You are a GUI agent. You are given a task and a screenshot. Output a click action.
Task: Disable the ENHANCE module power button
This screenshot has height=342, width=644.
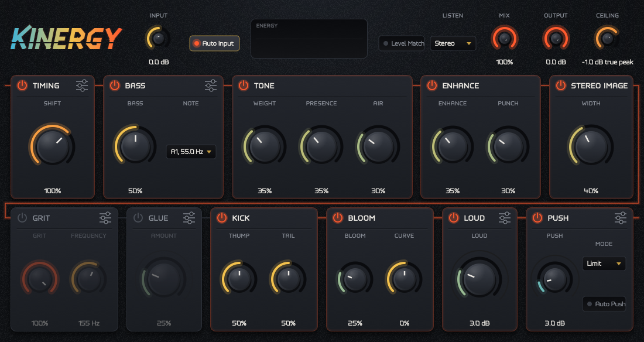431,85
